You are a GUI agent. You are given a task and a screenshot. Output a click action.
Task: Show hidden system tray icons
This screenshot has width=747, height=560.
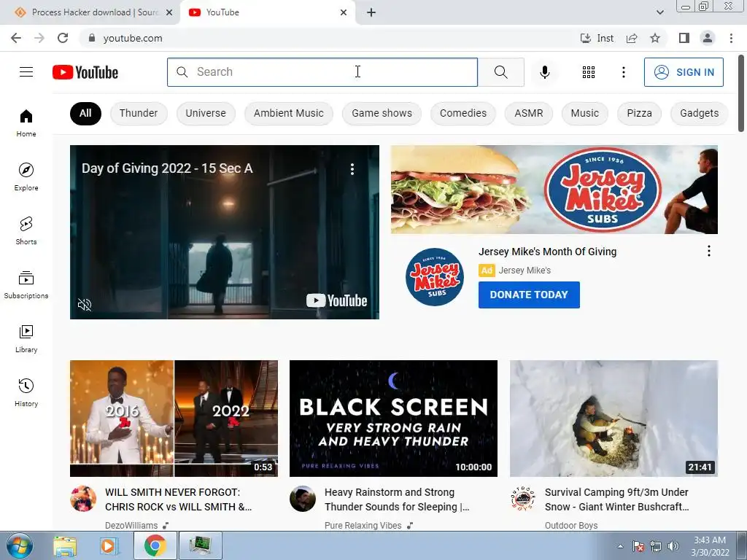(620, 546)
